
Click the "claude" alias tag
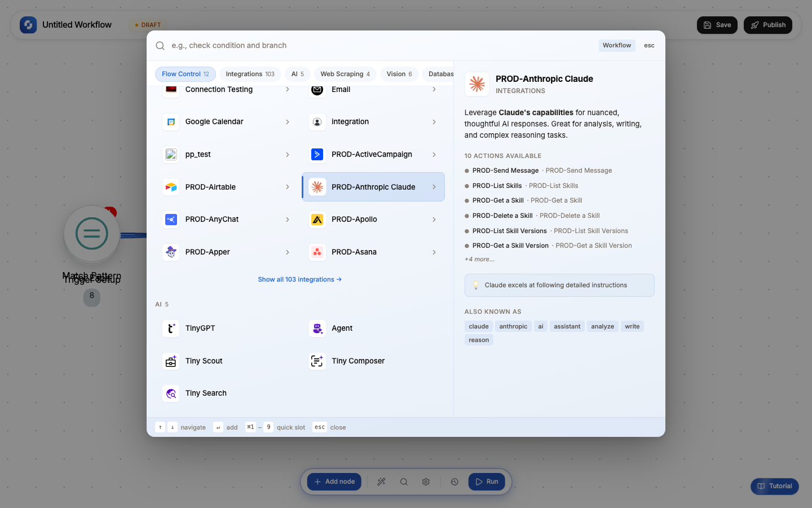click(x=479, y=326)
